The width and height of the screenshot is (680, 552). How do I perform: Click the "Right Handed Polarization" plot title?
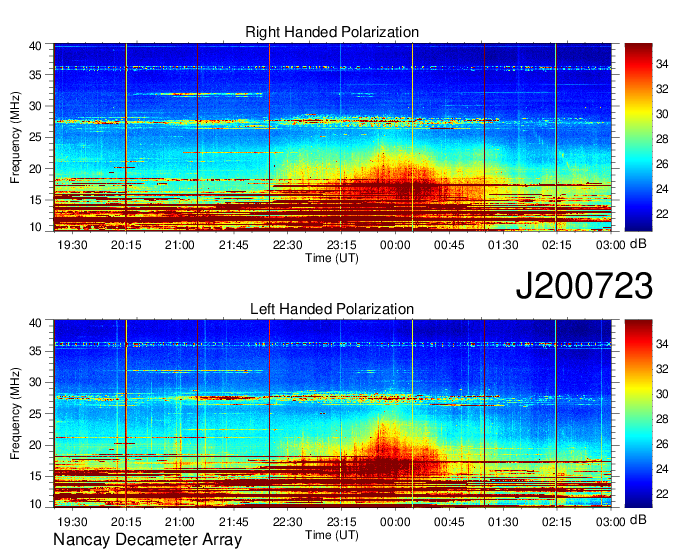(332, 32)
